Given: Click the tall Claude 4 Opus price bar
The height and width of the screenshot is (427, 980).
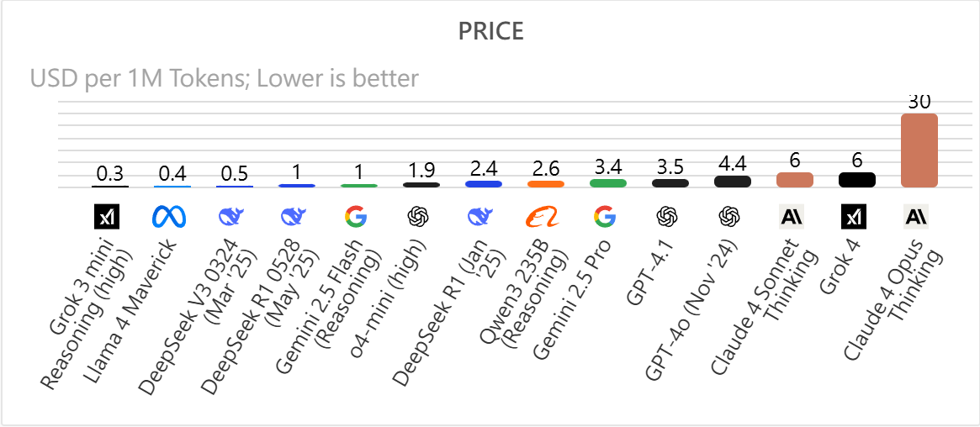Looking at the screenshot, I should tap(919, 150).
